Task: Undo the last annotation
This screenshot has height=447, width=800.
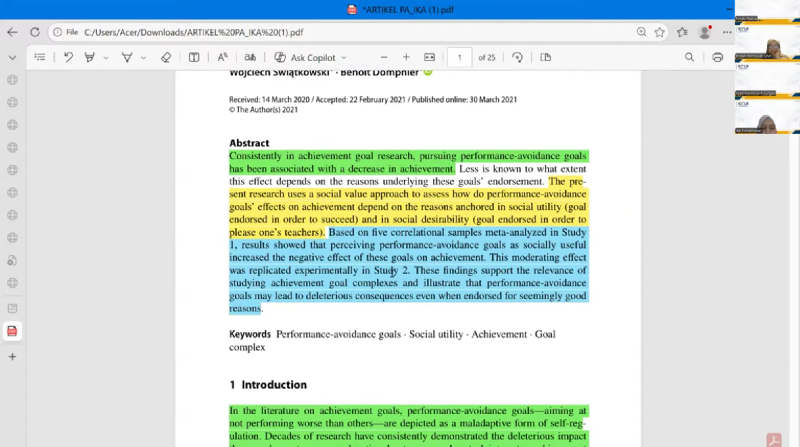Action: [x=68, y=57]
